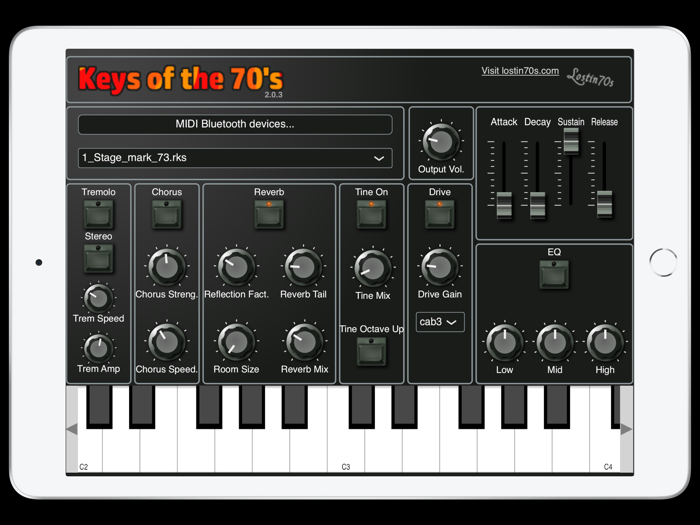Click the Trem Speed knob
700x525 pixels.
(x=99, y=298)
